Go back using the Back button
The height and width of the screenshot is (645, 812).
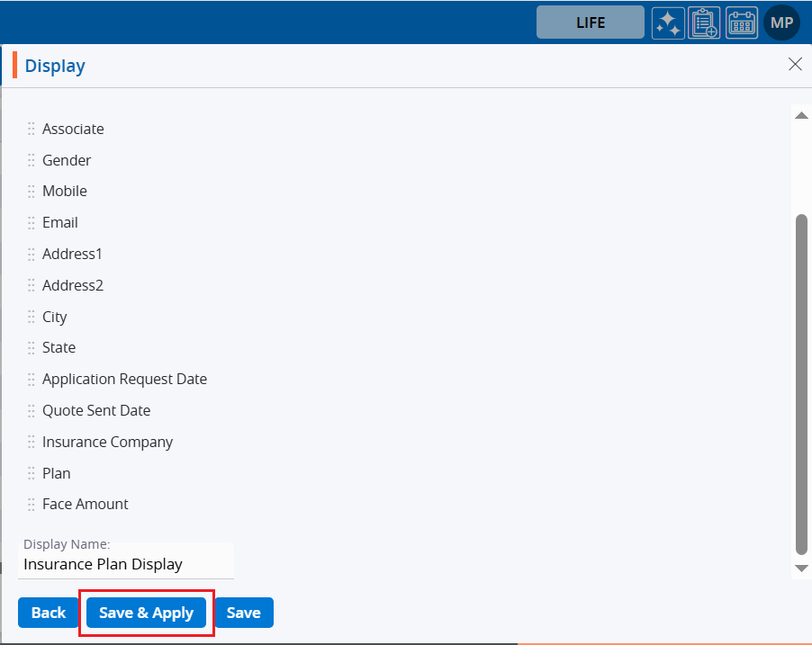pos(49,613)
